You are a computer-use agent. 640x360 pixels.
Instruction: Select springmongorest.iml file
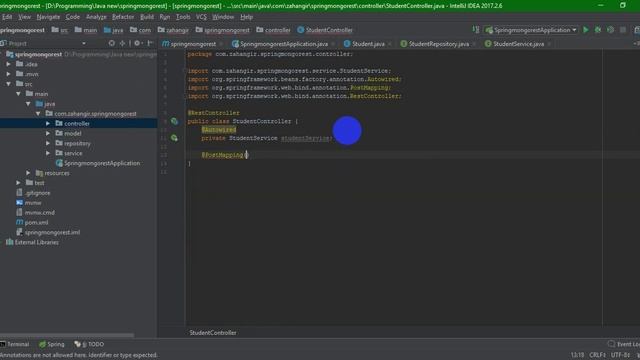tap(48, 232)
